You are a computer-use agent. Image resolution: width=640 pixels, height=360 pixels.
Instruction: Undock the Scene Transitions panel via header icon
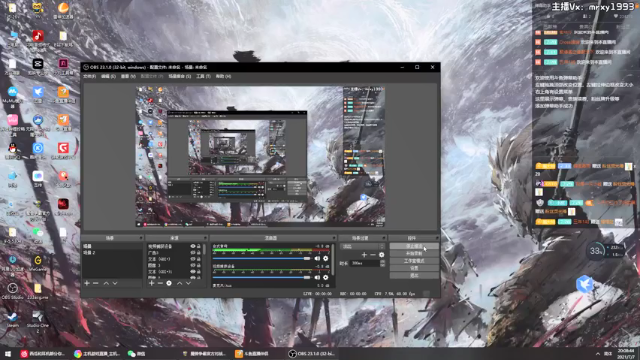[x=384, y=238]
